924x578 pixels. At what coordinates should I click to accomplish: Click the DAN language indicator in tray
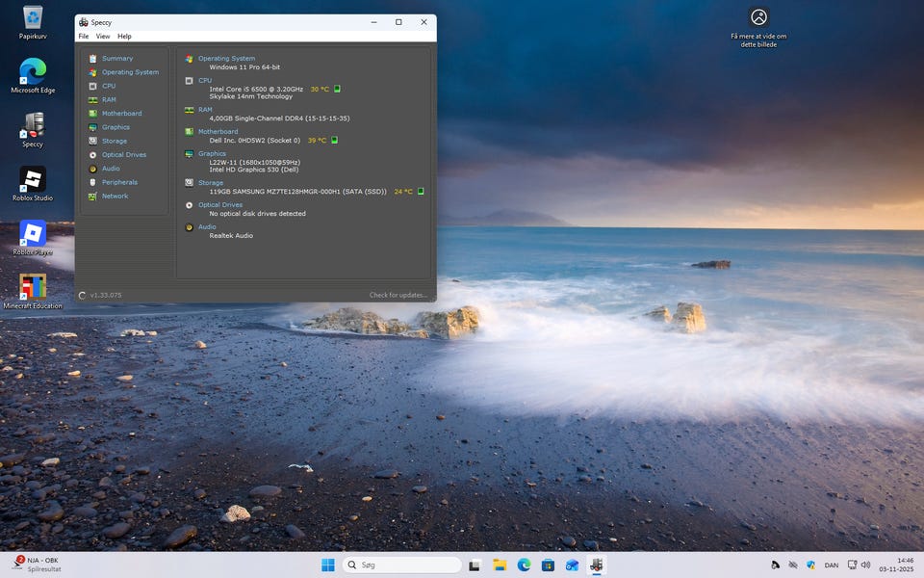(x=832, y=565)
